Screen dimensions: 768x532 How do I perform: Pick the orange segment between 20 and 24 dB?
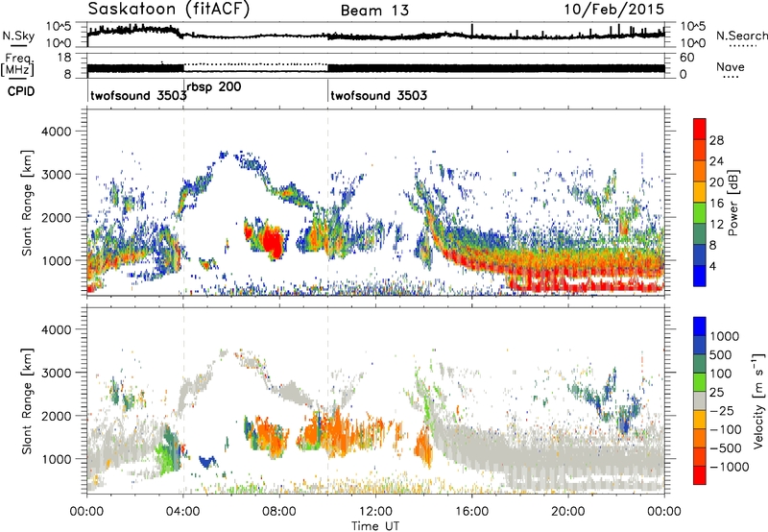coord(700,171)
